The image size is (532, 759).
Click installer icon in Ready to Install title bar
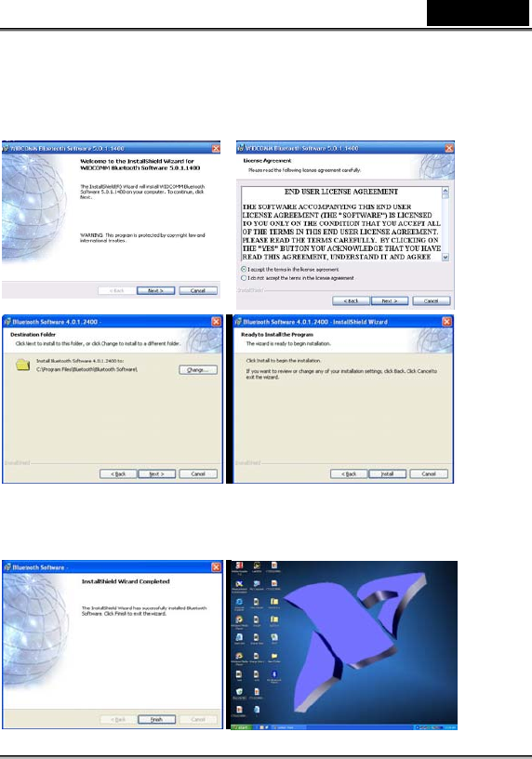(238, 322)
